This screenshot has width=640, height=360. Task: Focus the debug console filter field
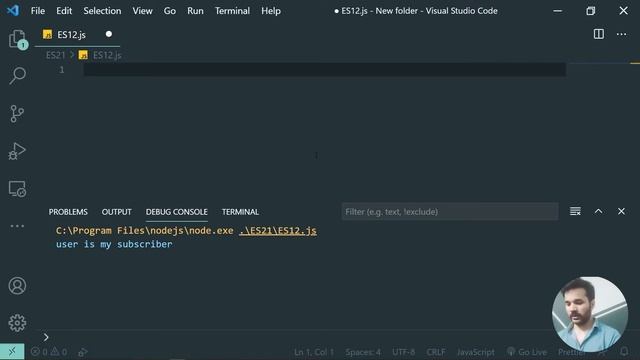click(x=450, y=211)
